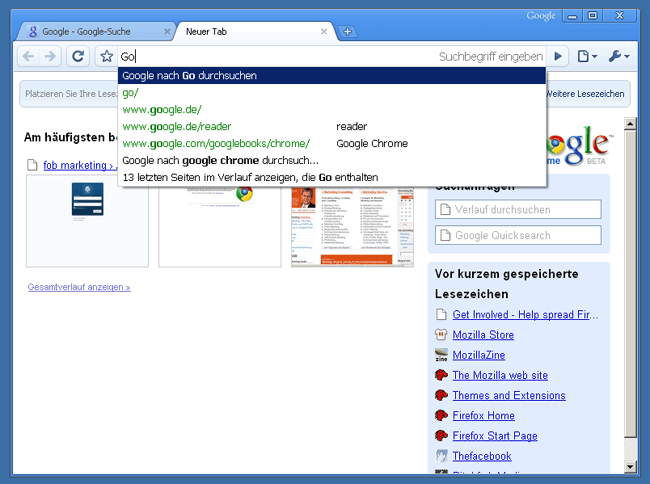The height and width of the screenshot is (484, 650).
Task: Open Firefox Start Page bookmark
Action: 495,436
